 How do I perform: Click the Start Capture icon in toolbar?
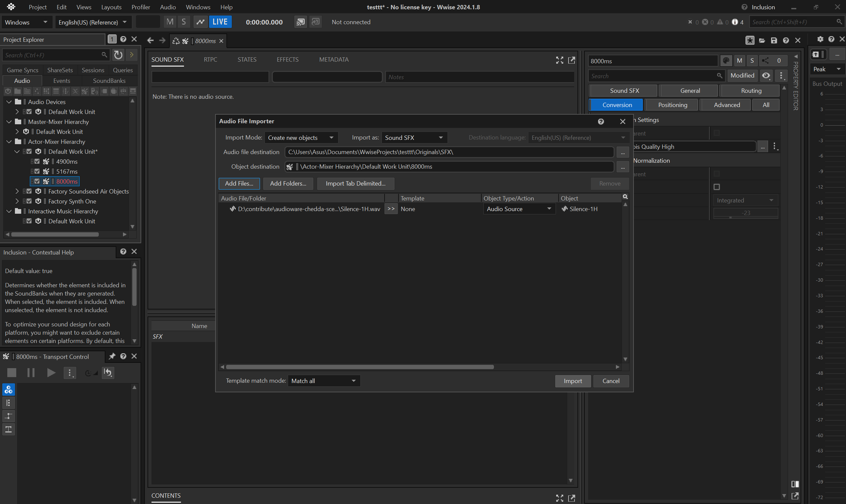coord(201,22)
